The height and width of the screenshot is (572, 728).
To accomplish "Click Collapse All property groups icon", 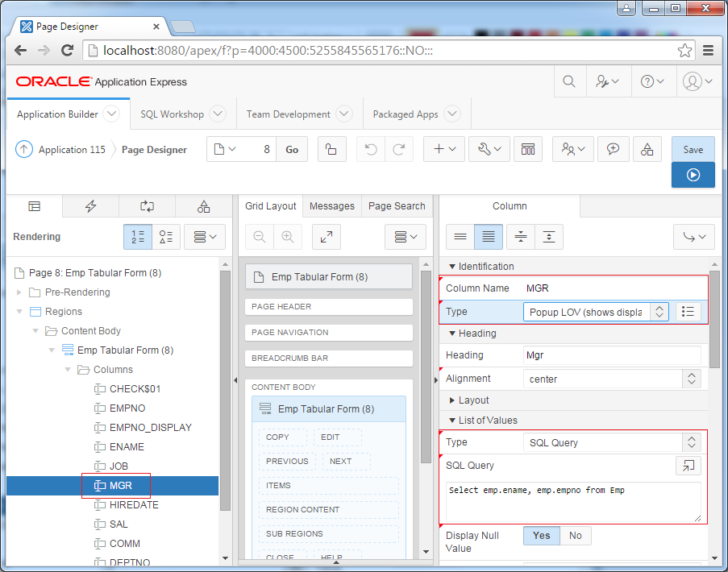I will [x=521, y=237].
